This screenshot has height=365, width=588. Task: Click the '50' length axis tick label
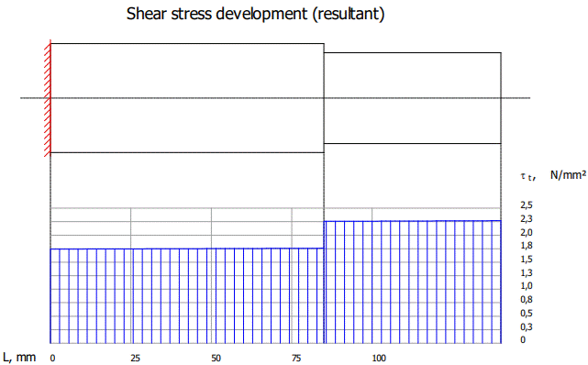(216, 359)
